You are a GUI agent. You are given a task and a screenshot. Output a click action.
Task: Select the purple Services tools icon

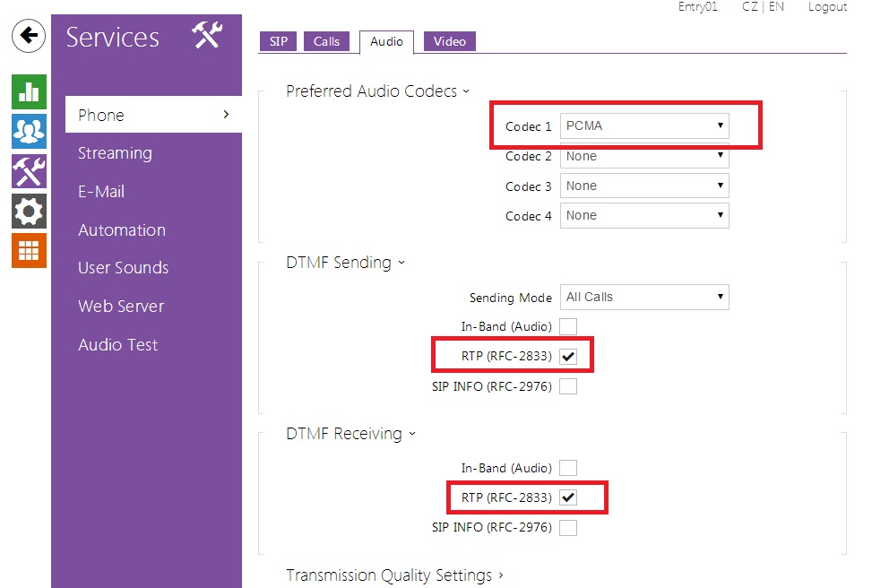29,170
